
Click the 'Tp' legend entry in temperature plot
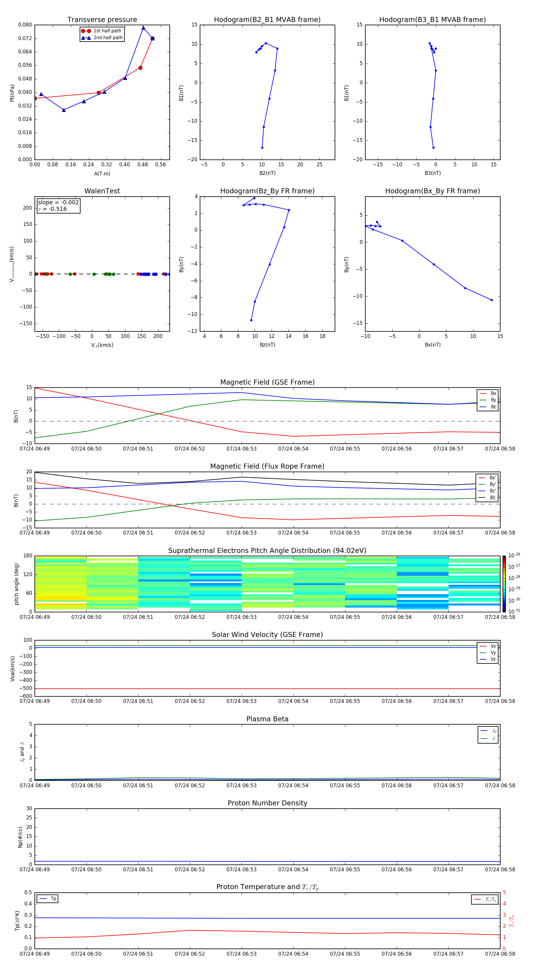coord(48,899)
